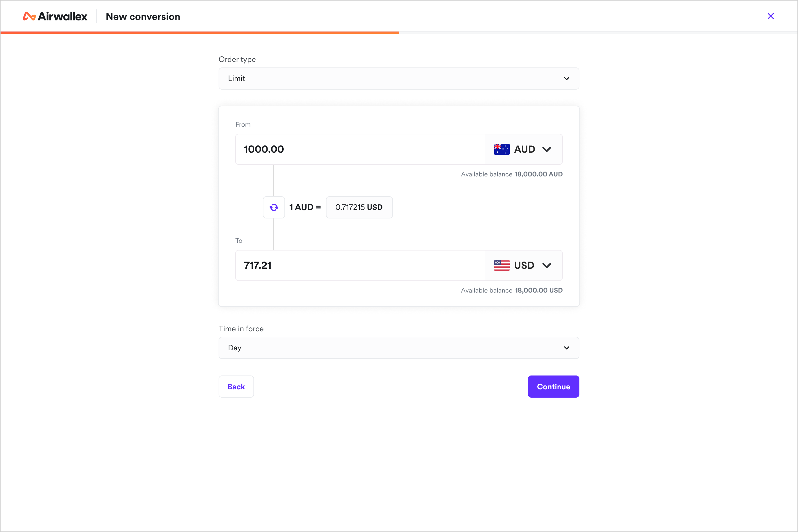Select the AUD currency label
The width and height of the screenshot is (798, 532).
[524, 149]
